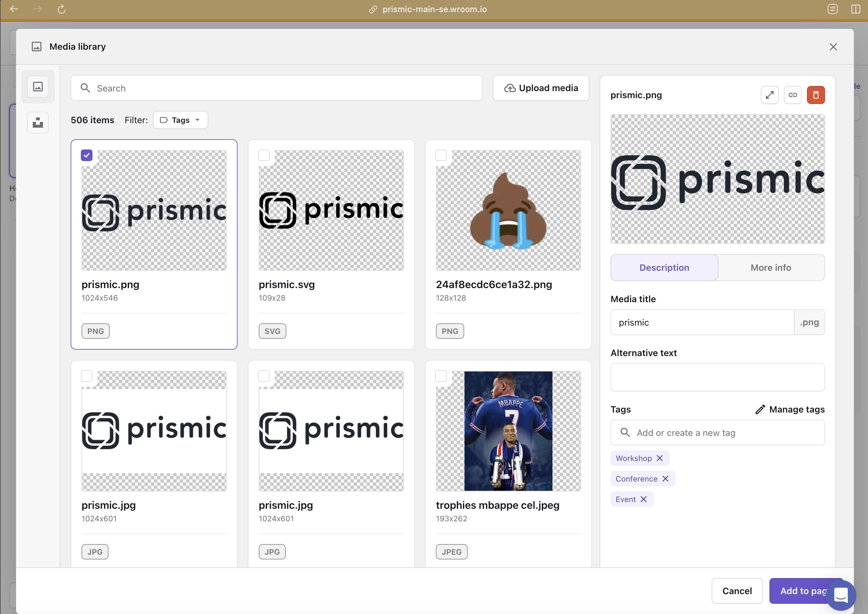The width and height of the screenshot is (868, 614).
Task: Select the Description tab
Action: point(664,268)
